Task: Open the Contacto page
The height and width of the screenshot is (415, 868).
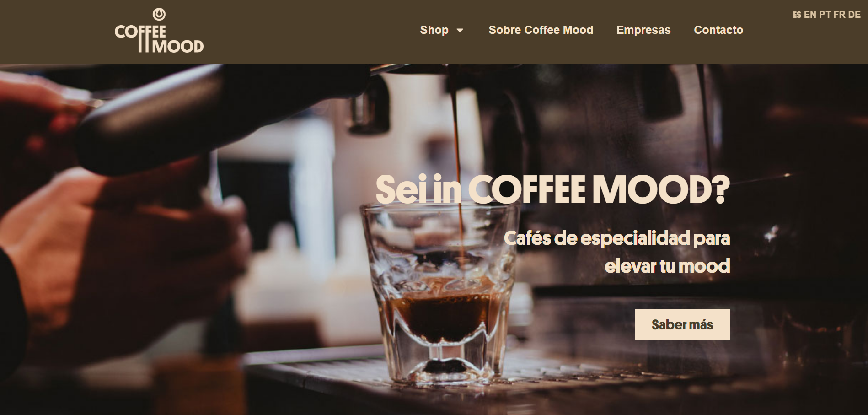Action: coord(718,30)
